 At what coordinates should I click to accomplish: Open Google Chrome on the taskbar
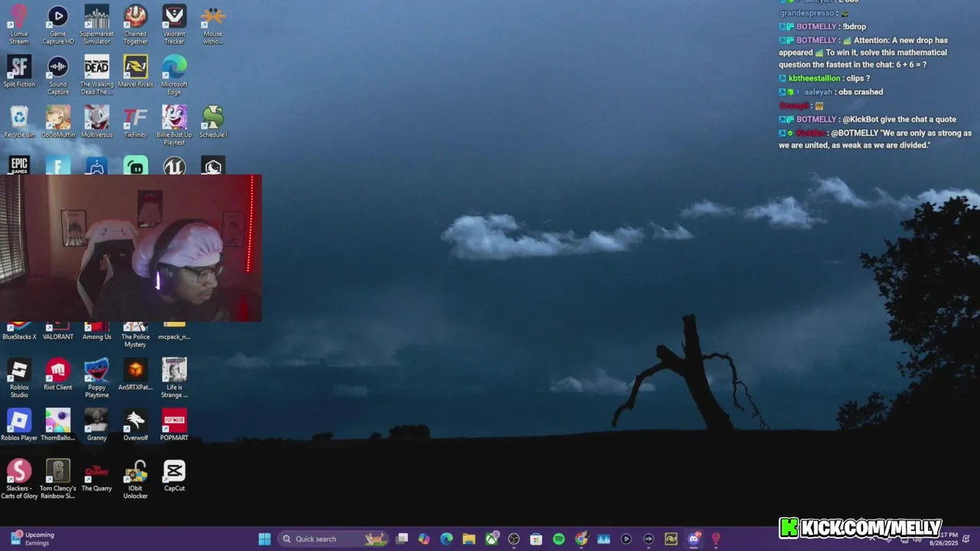coord(581,539)
